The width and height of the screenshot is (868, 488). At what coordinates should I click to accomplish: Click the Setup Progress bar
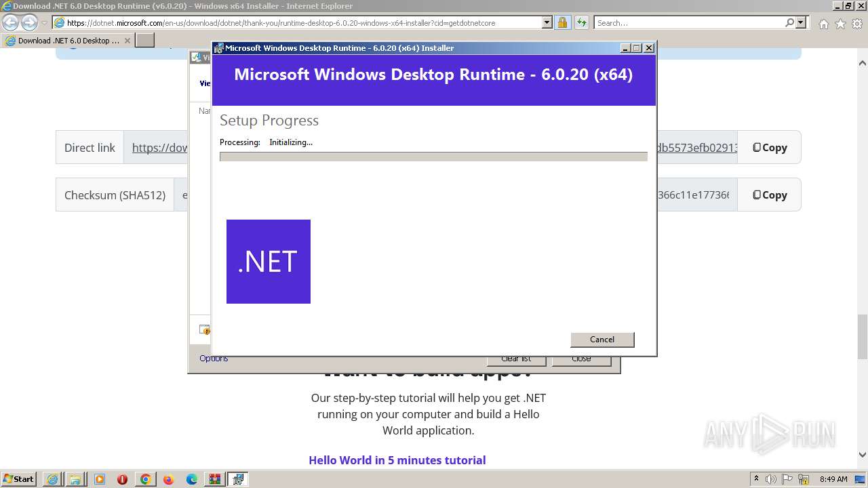433,157
